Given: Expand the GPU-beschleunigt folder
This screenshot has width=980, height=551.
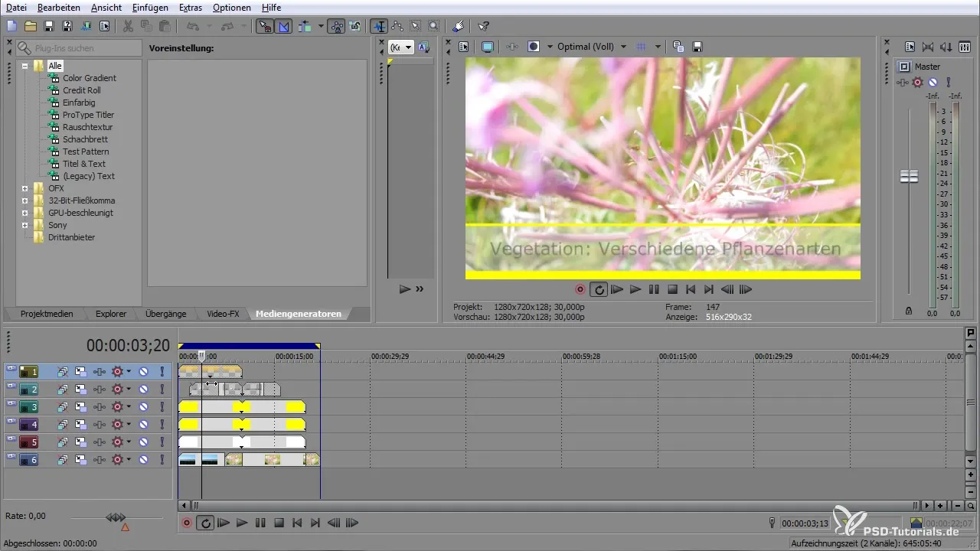Looking at the screenshot, I should tap(25, 213).
